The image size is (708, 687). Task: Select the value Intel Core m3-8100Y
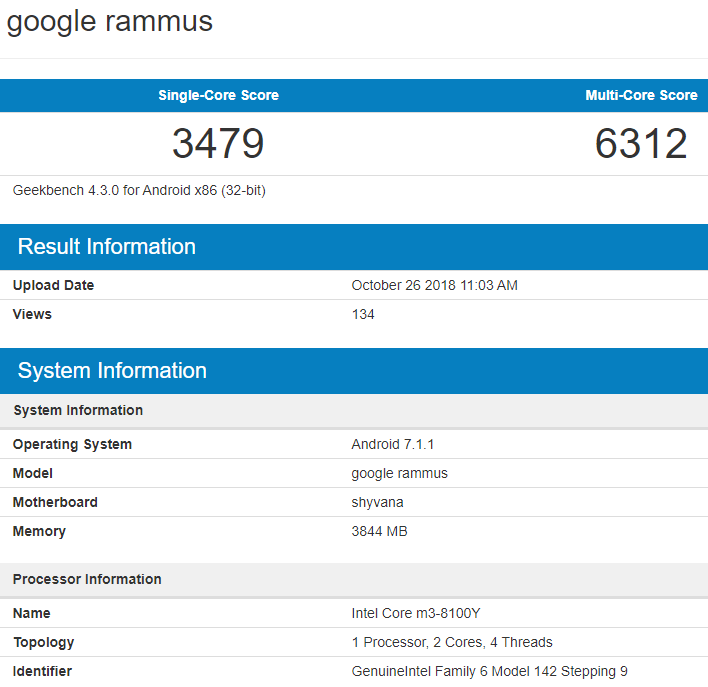click(x=416, y=613)
